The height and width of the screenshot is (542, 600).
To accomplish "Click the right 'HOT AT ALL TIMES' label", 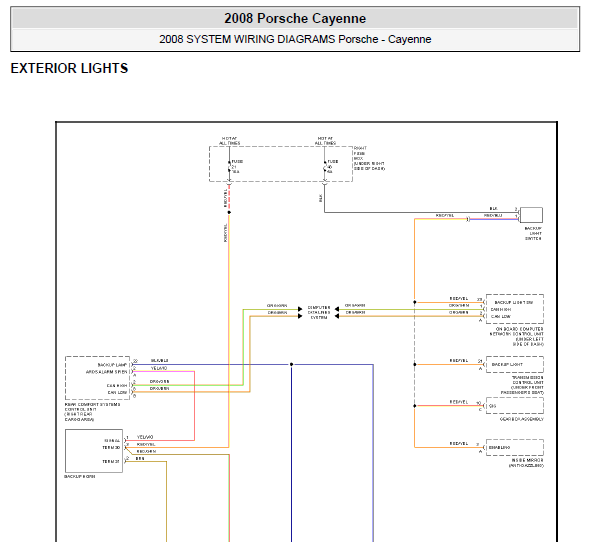I will (325, 140).
